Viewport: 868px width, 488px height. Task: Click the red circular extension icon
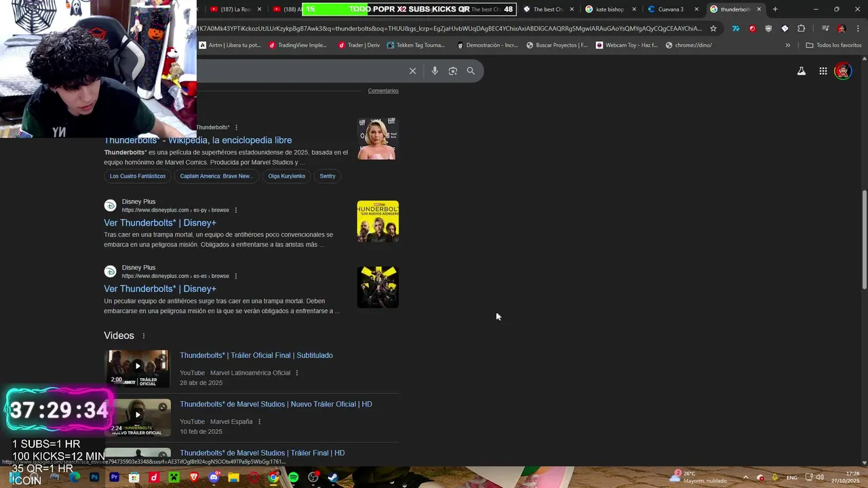tap(752, 28)
